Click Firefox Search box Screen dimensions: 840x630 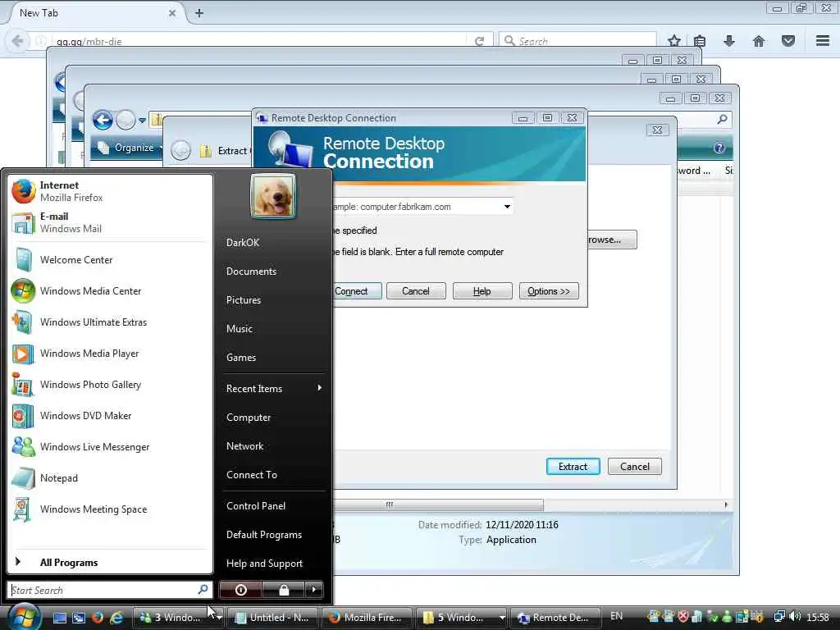pyautogui.click(x=577, y=41)
